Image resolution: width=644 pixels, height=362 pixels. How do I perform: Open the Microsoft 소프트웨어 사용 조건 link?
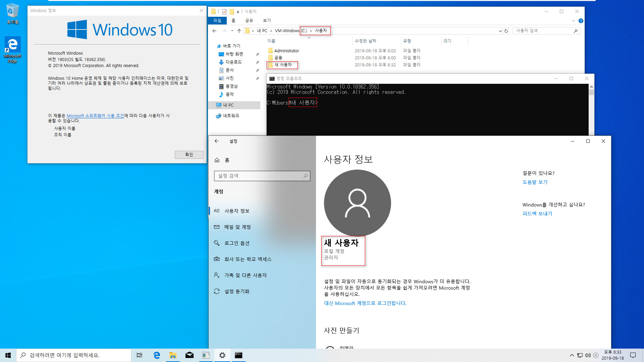pos(95,116)
